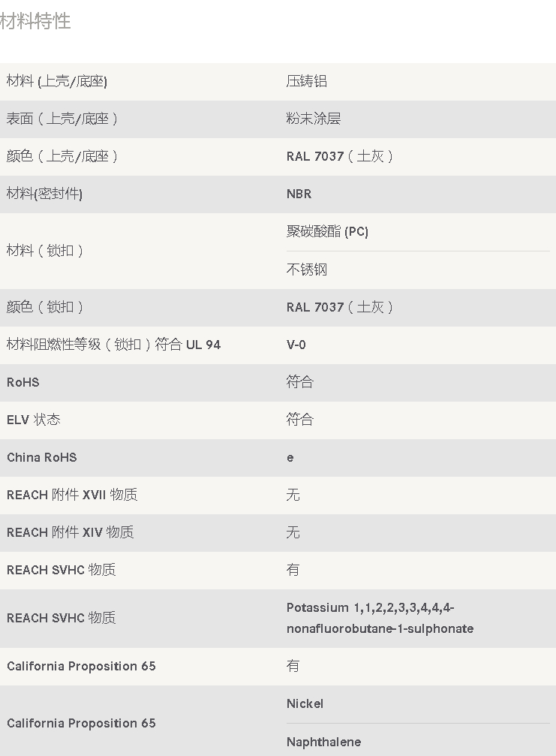Image resolution: width=556 pixels, height=756 pixels.
Task: Click the 粉末涂层 surface value
Action: (x=313, y=119)
